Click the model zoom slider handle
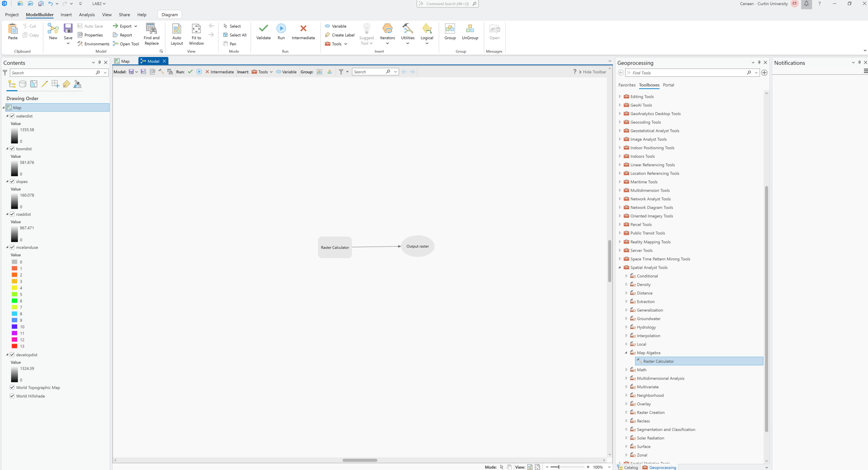 click(559, 467)
